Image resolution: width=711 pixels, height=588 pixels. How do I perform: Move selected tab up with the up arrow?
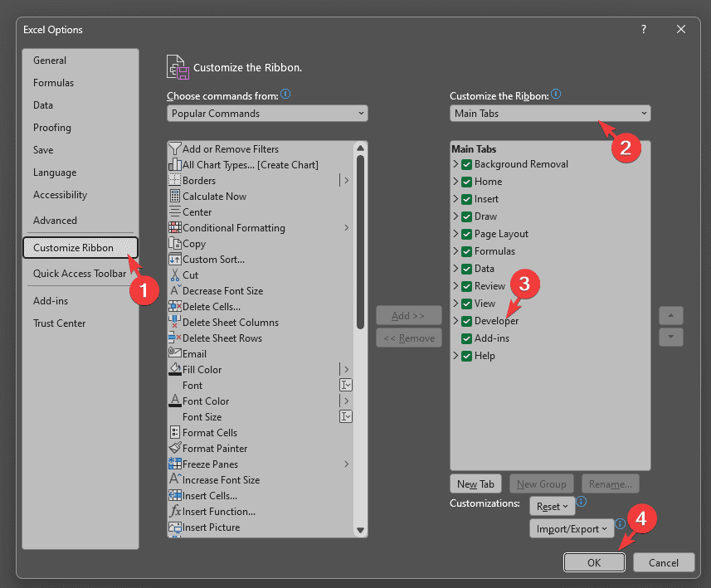(x=670, y=315)
